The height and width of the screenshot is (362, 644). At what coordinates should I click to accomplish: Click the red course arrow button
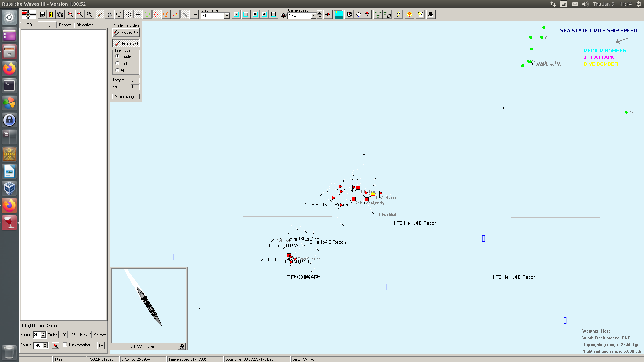56,345
